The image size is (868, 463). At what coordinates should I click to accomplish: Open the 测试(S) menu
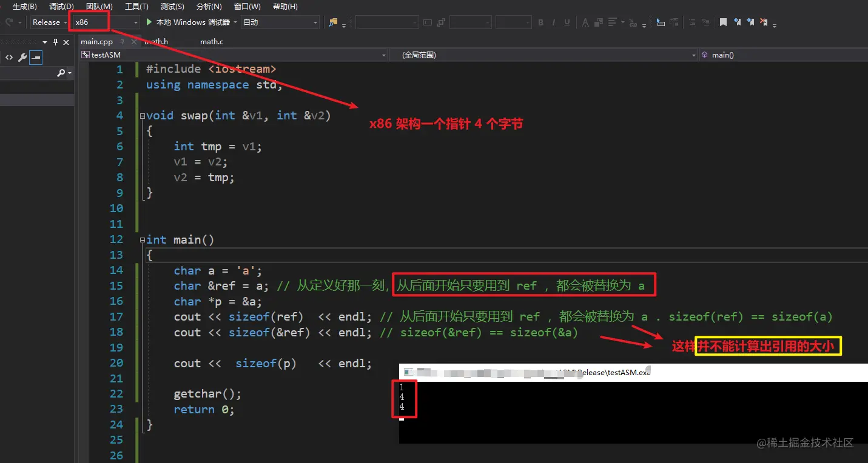point(173,7)
